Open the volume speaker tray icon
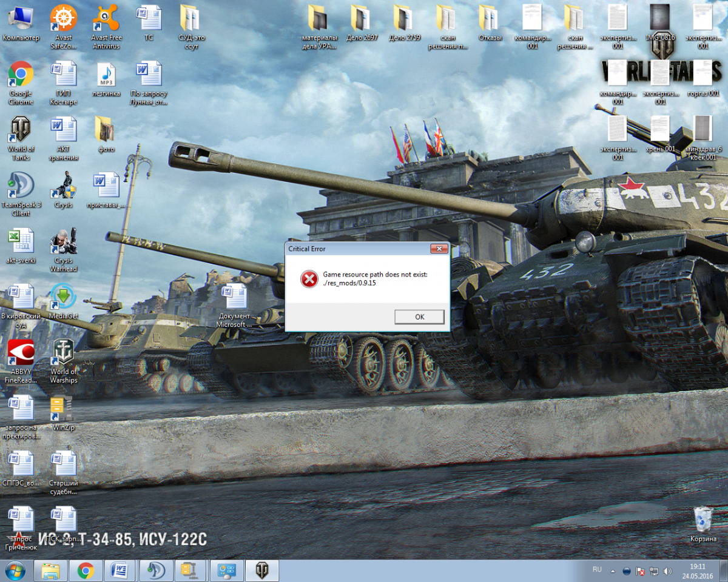Viewport: 728px width, 582px height. (x=667, y=571)
